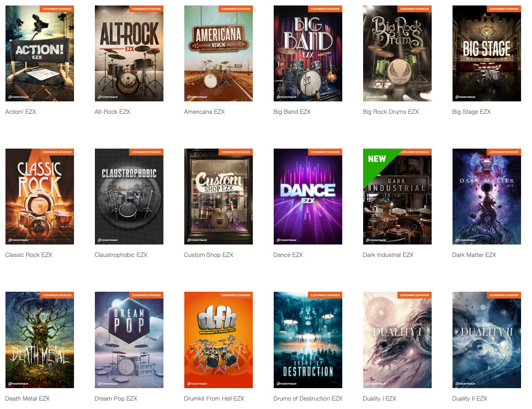Open the Custom Shop EZX cover image
Screen dimensions: 532x409
point(219,196)
